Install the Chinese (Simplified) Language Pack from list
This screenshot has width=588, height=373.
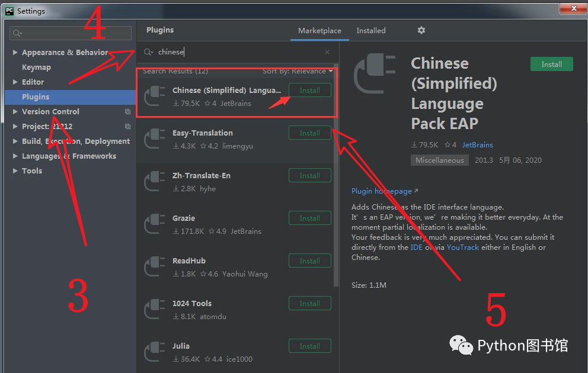(x=309, y=91)
